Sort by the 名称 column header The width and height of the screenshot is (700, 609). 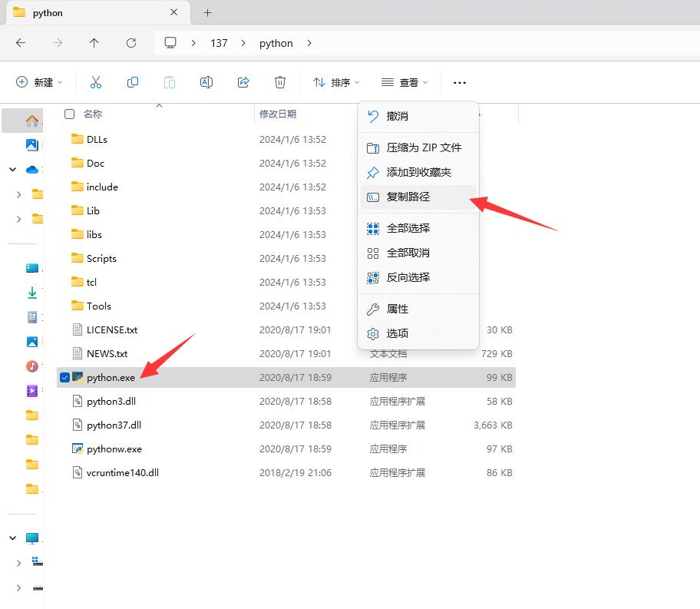[93, 114]
